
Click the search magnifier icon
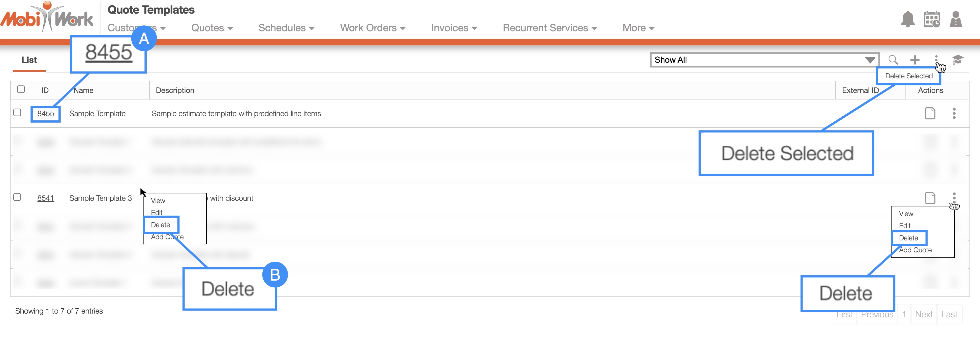(x=893, y=60)
